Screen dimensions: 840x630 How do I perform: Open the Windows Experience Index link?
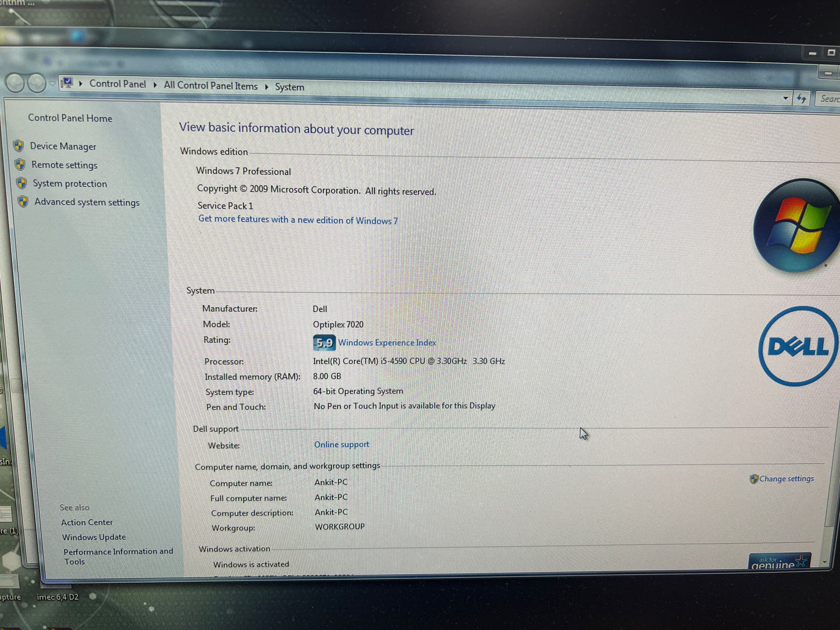387,343
